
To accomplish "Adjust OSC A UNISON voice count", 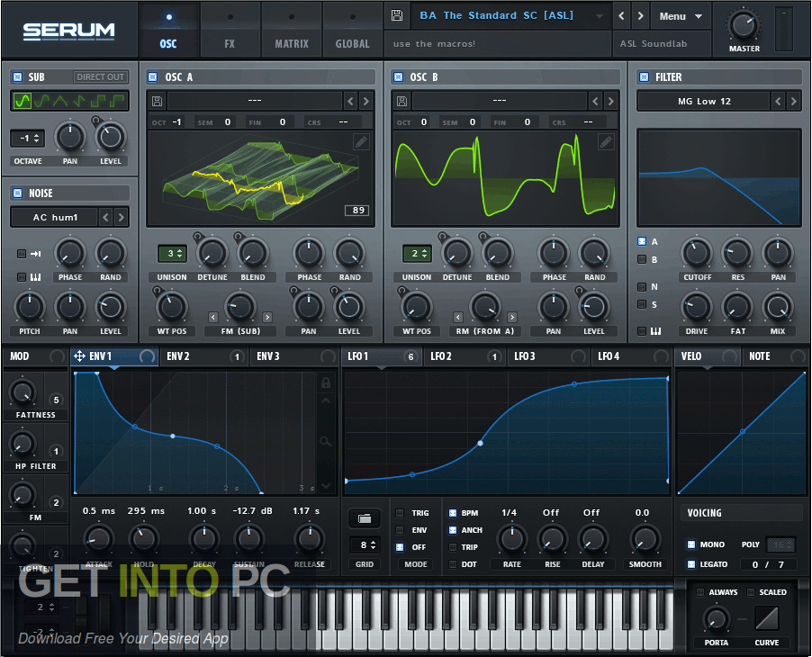I will (172, 254).
